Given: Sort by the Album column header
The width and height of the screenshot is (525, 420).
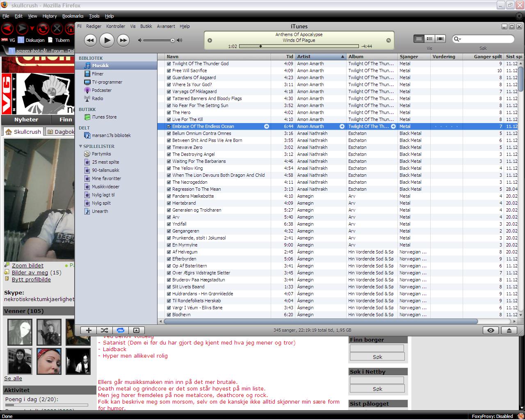Looking at the screenshot, I should pos(372,57).
